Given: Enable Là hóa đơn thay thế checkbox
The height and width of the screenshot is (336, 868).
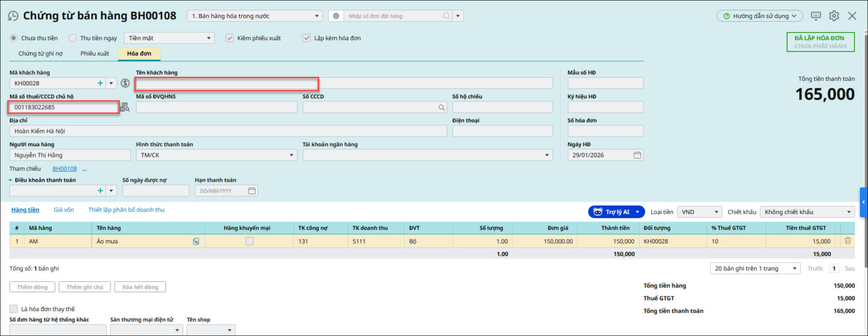Looking at the screenshot, I should tap(14, 309).
